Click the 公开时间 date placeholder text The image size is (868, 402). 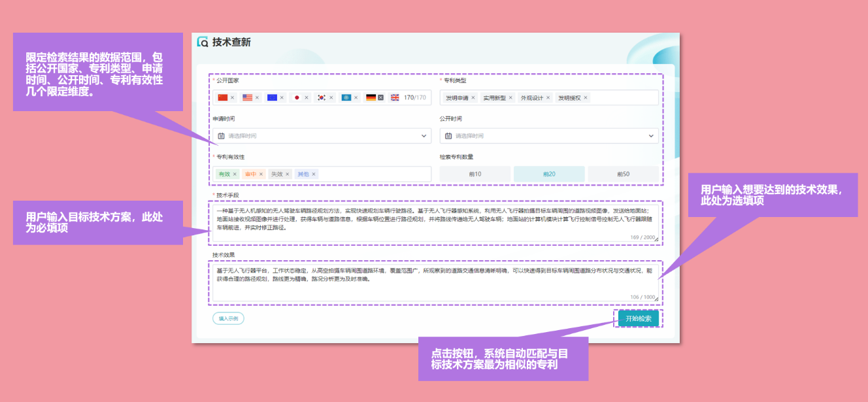[x=470, y=136]
